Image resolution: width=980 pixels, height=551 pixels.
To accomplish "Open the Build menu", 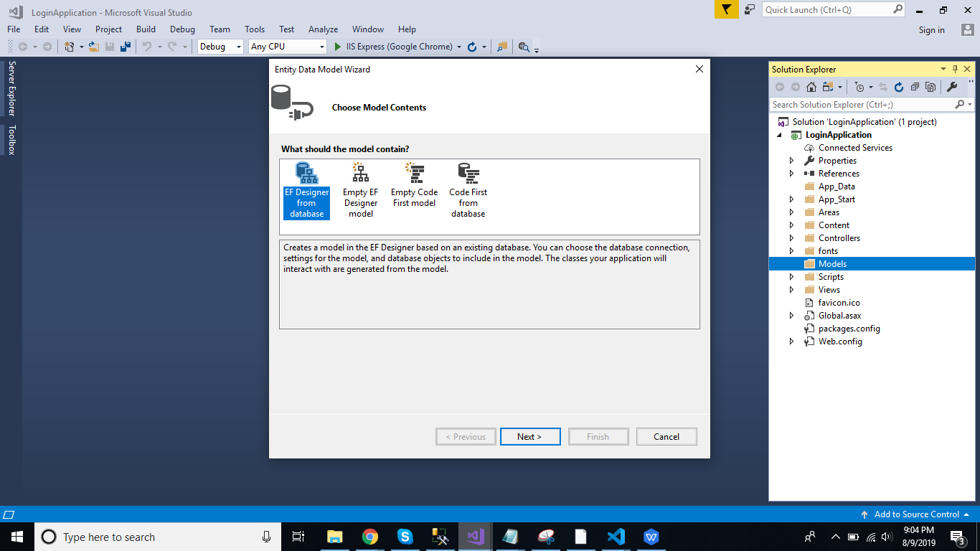I will [x=146, y=29].
